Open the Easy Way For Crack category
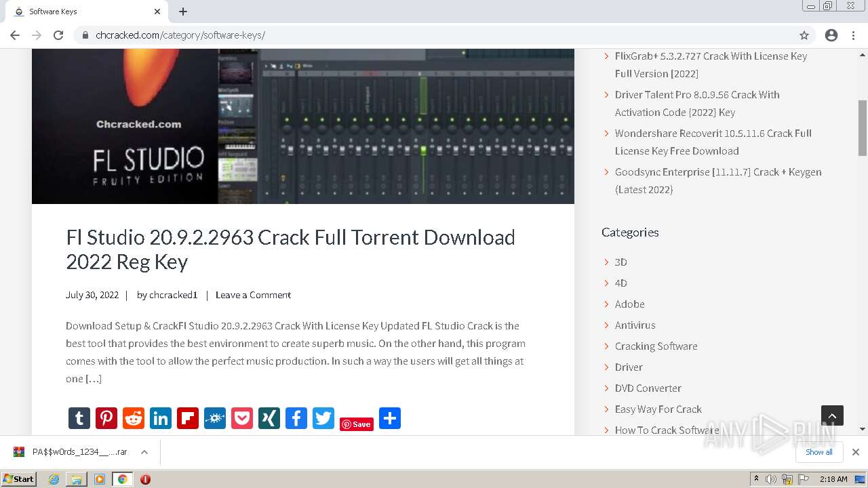The image size is (868, 488). (x=658, y=409)
